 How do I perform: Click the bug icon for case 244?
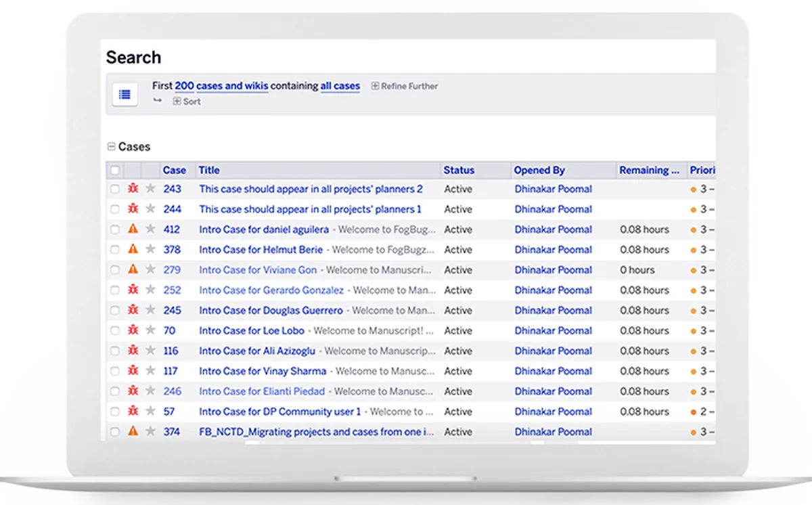click(x=133, y=209)
